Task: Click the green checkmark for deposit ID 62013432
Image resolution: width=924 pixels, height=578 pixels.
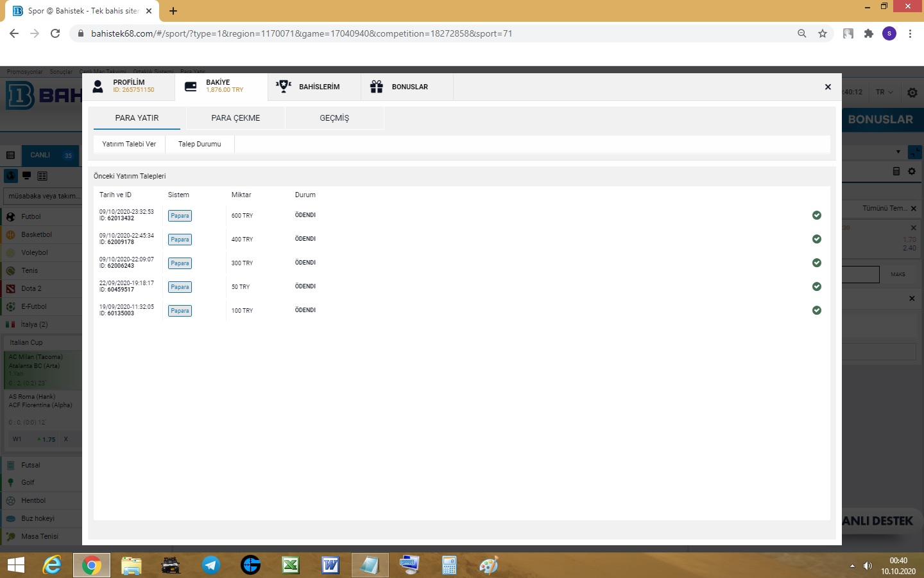Action: (x=817, y=215)
